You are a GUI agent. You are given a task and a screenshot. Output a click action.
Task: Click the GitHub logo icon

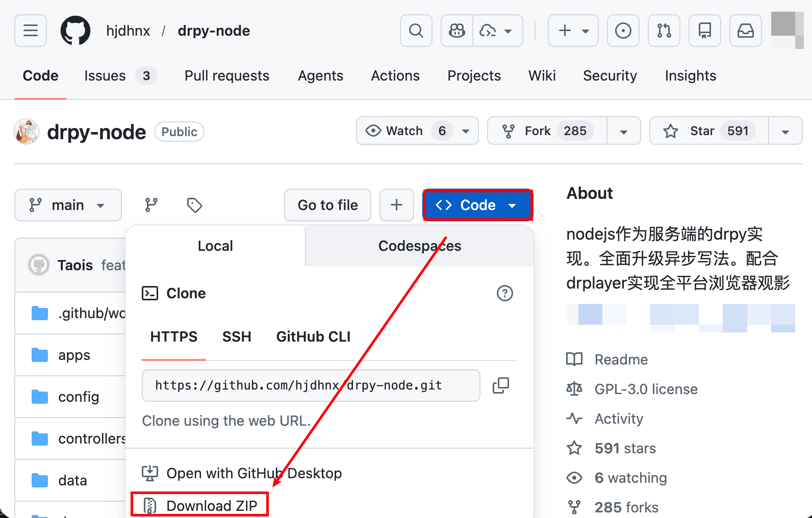[x=75, y=31]
